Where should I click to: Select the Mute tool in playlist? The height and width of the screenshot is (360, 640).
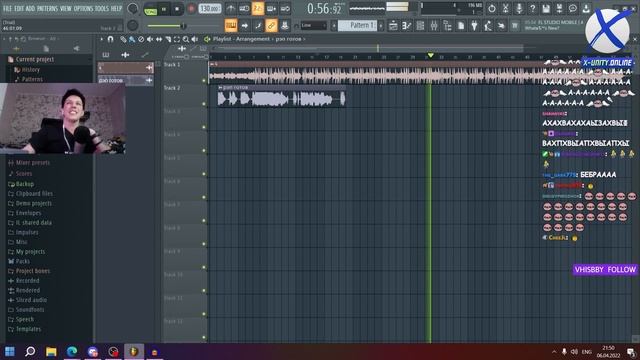tap(150, 39)
